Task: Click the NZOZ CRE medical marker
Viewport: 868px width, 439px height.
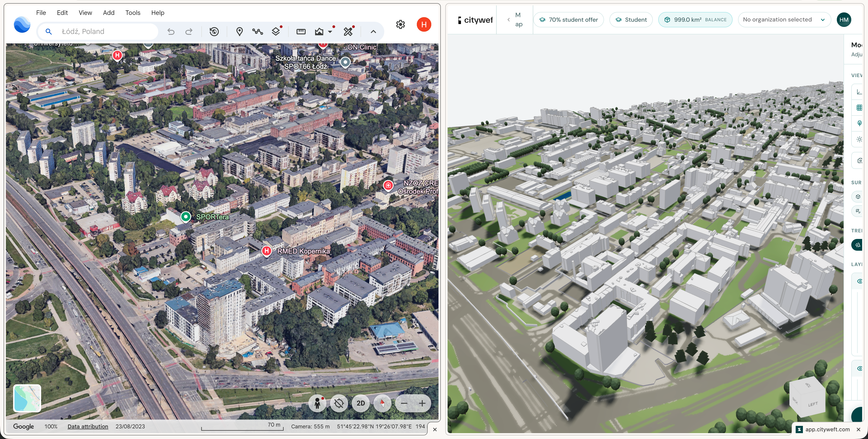Action: pyautogui.click(x=388, y=185)
